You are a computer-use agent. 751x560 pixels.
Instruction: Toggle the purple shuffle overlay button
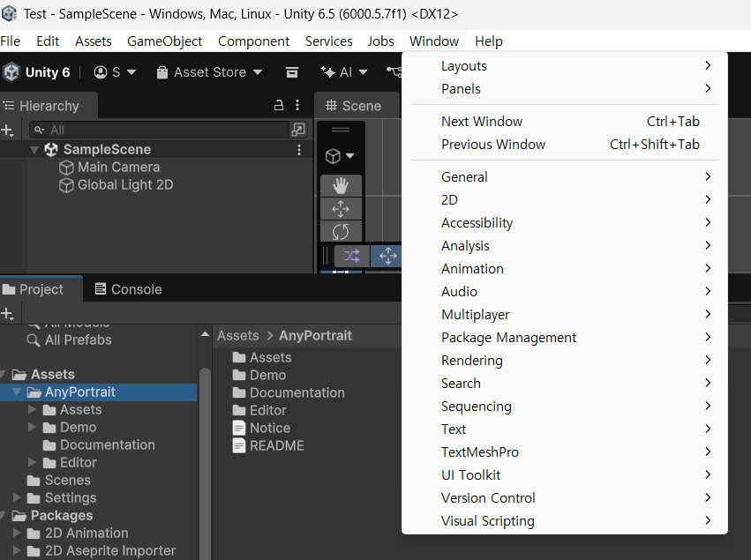[352, 256]
